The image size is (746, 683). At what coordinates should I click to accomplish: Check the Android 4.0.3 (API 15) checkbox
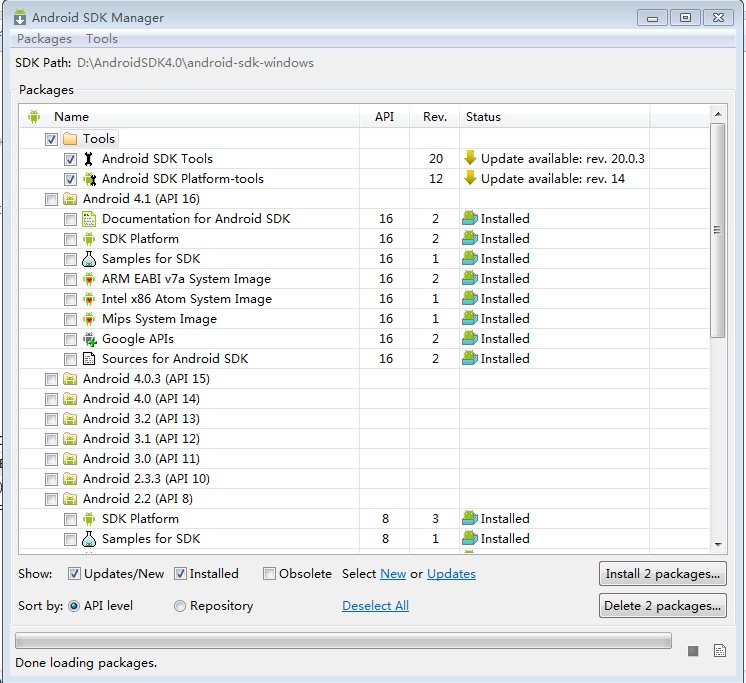[51, 380]
